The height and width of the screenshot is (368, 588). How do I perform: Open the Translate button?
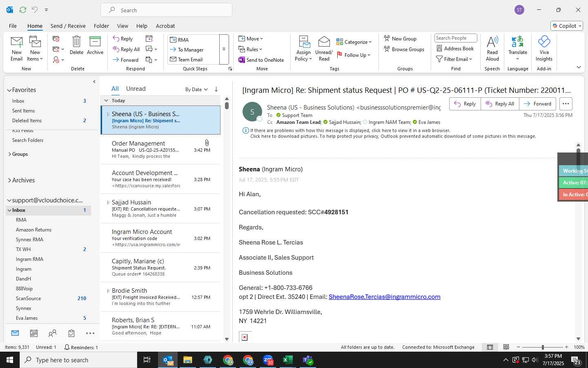pyautogui.click(x=518, y=48)
